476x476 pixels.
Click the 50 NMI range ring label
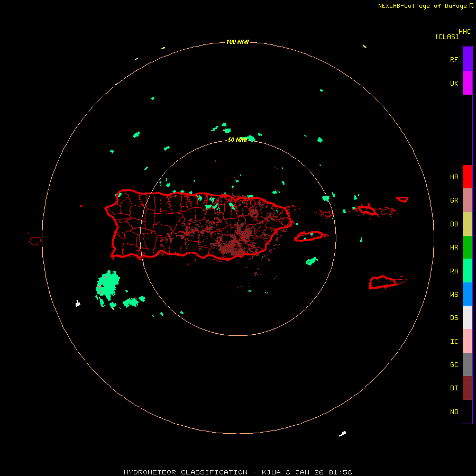pos(237,140)
